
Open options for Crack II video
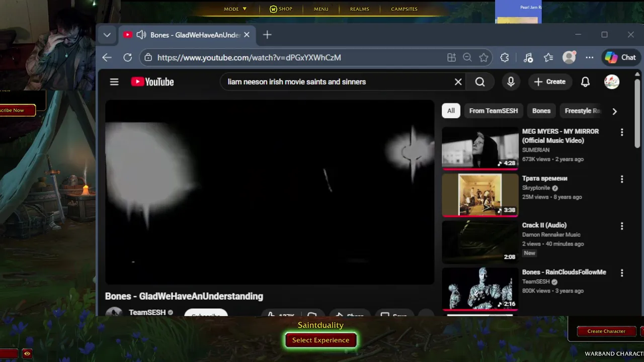622,226
